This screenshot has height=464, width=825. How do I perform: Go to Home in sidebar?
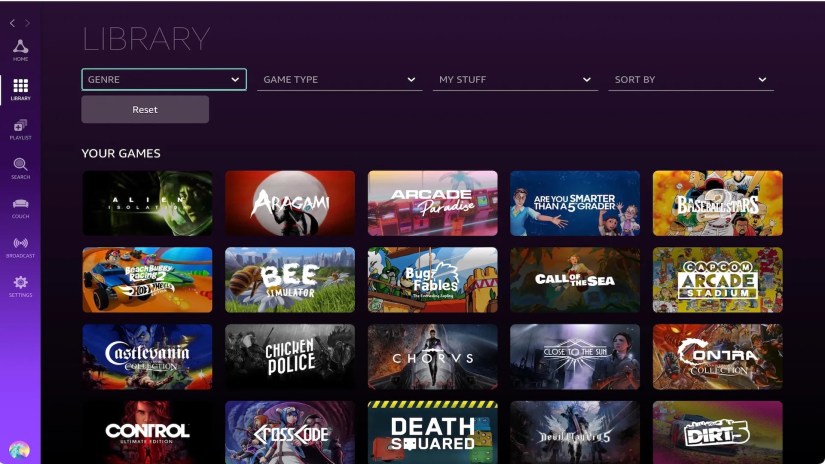[x=21, y=51]
